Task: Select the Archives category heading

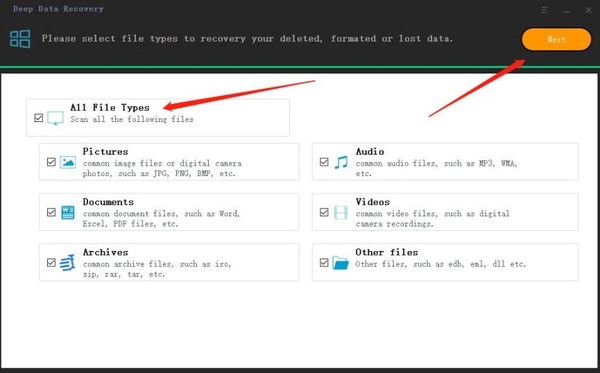Action: pos(106,252)
